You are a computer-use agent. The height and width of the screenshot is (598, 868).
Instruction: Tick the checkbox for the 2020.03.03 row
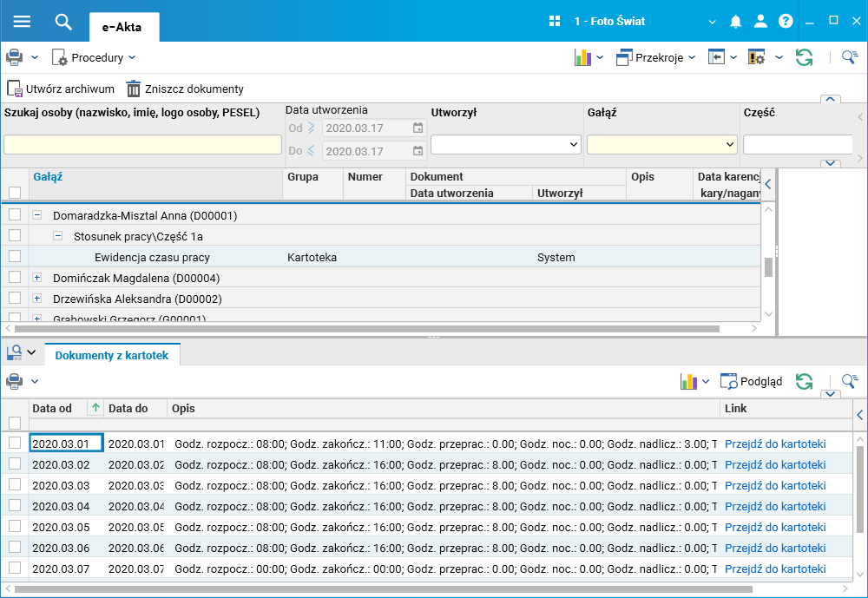(x=15, y=485)
